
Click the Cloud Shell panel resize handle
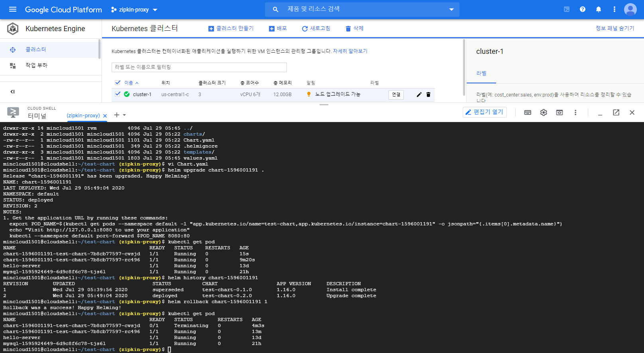324,105
